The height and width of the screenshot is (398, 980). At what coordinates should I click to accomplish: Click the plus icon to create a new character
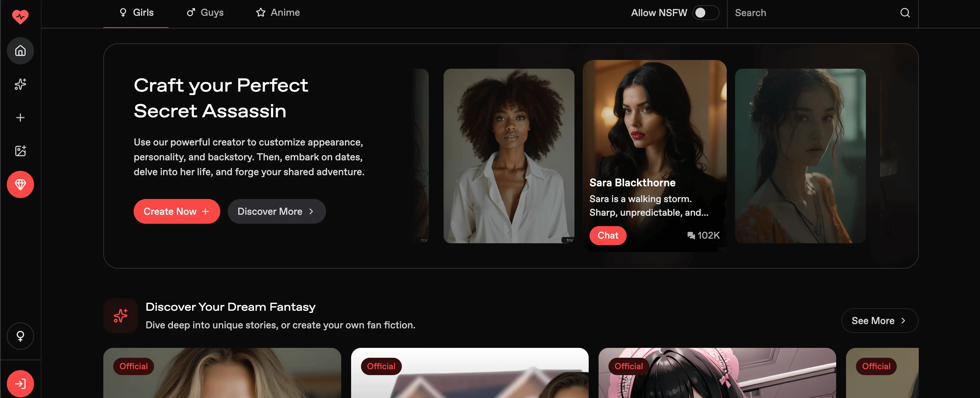[x=20, y=117]
